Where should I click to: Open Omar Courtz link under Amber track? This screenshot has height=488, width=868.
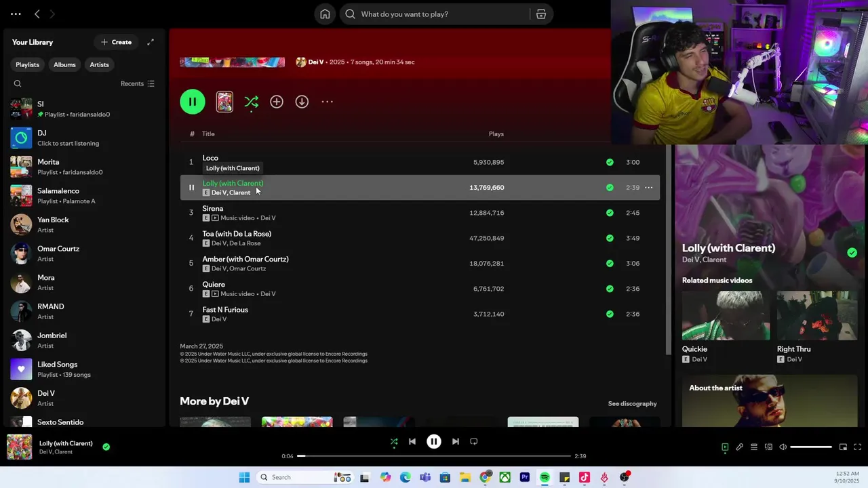pyautogui.click(x=248, y=268)
